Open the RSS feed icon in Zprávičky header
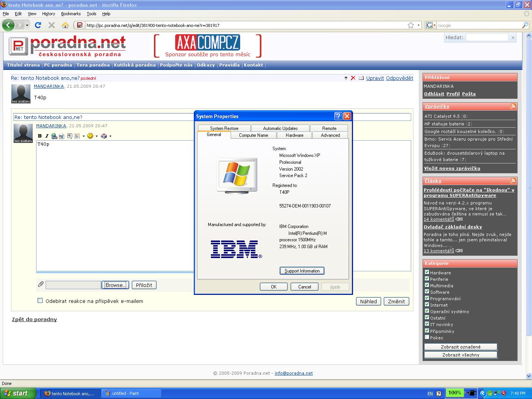Viewport: 532px width, 399px height. point(513,106)
